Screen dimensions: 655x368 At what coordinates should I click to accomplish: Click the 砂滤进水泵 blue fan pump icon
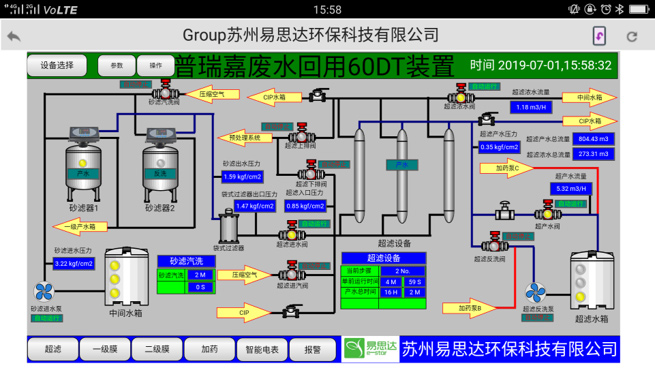[44, 292]
